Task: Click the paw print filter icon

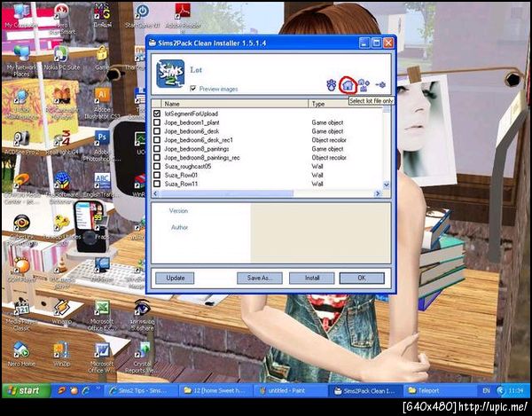Action: tap(331, 85)
